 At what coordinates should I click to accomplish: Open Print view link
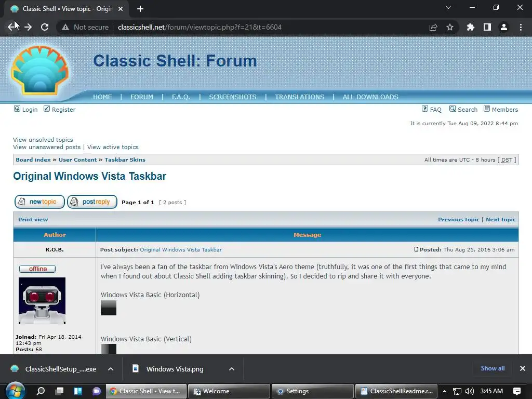[33, 220]
